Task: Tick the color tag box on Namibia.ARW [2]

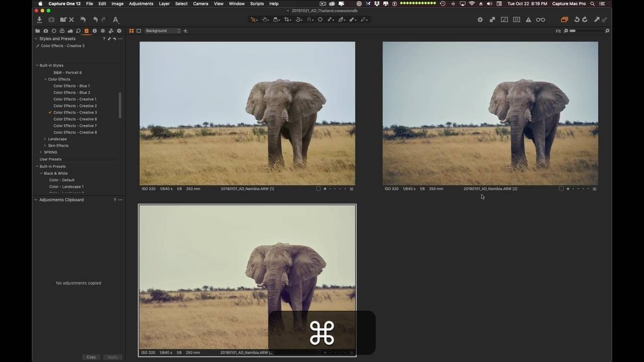Action: [561, 189]
